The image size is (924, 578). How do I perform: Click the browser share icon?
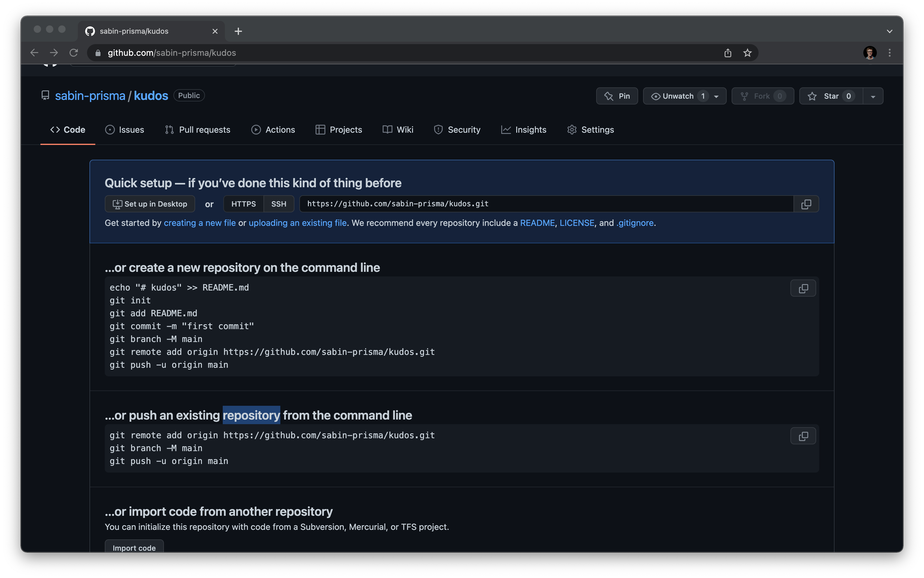tap(728, 53)
